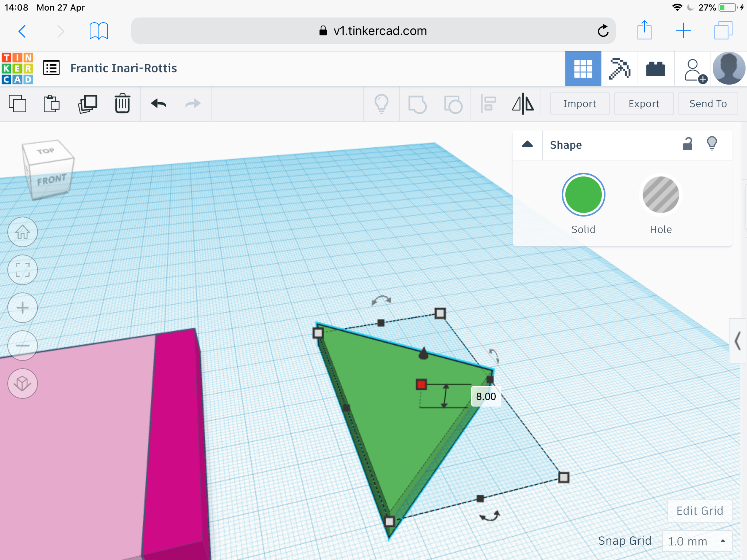This screenshot has height=560, width=747.
Task: Zoom in with plus button
Action: [23, 308]
